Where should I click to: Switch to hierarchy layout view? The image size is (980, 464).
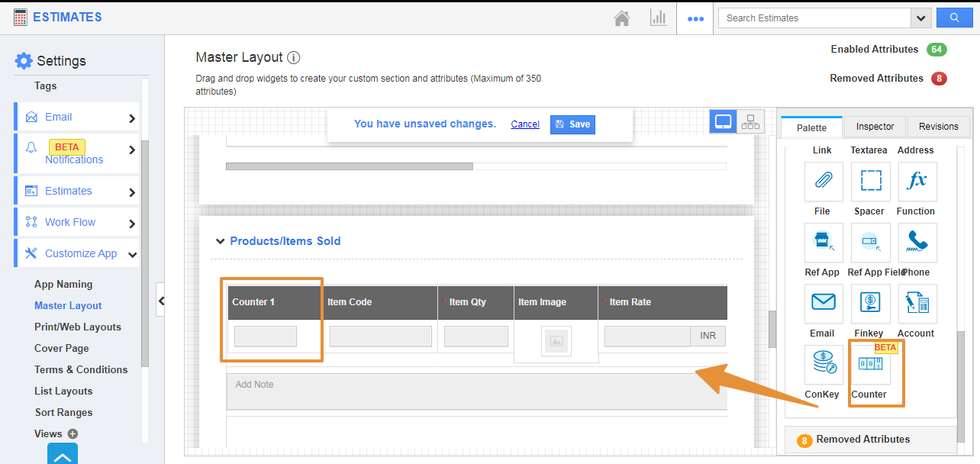coord(750,122)
